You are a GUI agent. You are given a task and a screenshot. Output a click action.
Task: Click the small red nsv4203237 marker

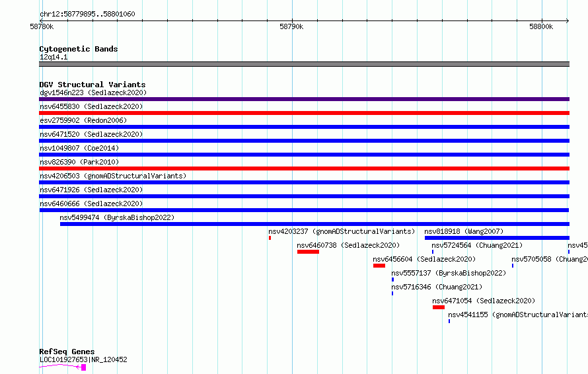click(270, 238)
